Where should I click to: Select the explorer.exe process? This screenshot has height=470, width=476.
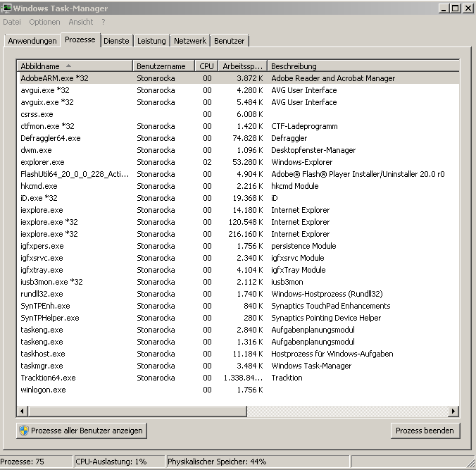(x=238, y=162)
